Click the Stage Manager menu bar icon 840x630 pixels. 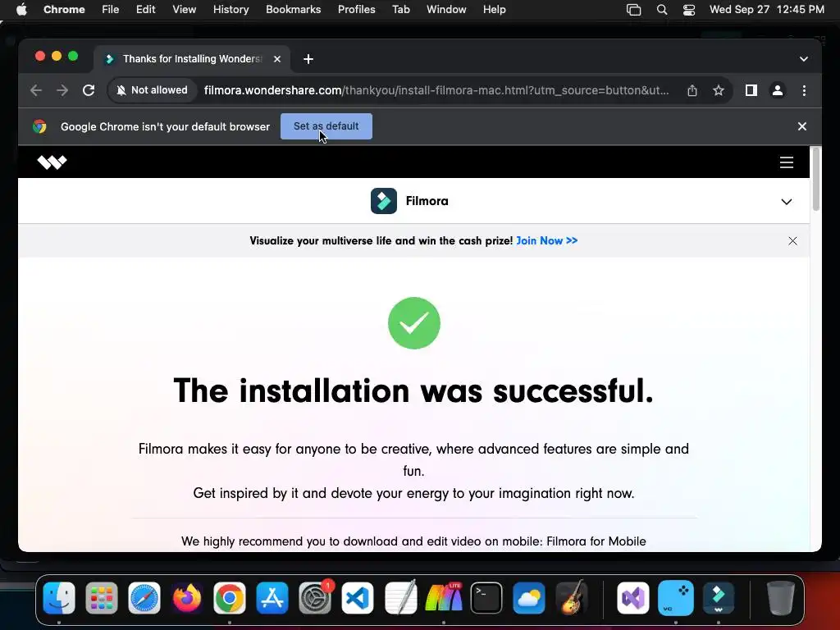coord(634,10)
